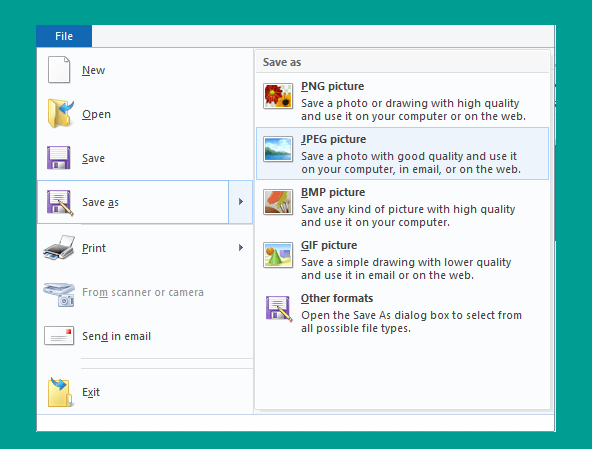Expand the Print submenu arrow
Image resolution: width=592 pixels, height=449 pixels.
(x=240, y=248)
